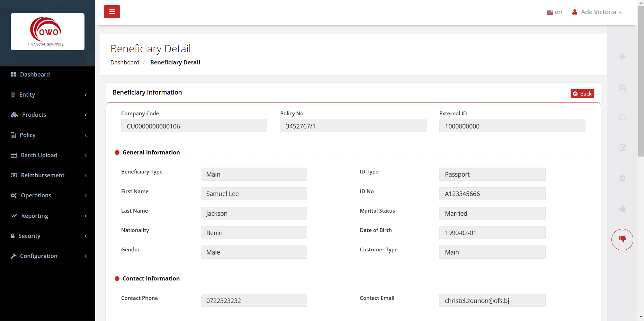This screenshot has height=321, width=644.
Task: Open the Ade Victoria user dropdown
Action: pos(597,12)
